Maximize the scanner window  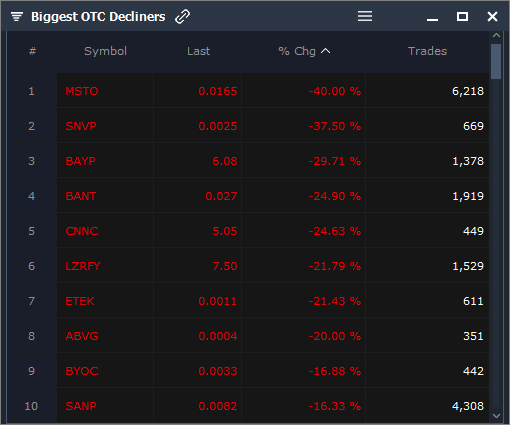(462, 16)
